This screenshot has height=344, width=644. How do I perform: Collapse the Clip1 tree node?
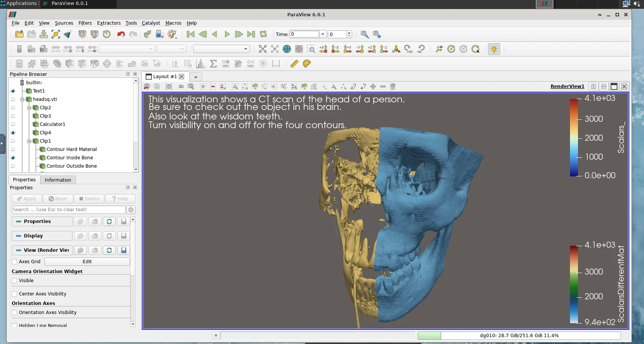[29, 141]
